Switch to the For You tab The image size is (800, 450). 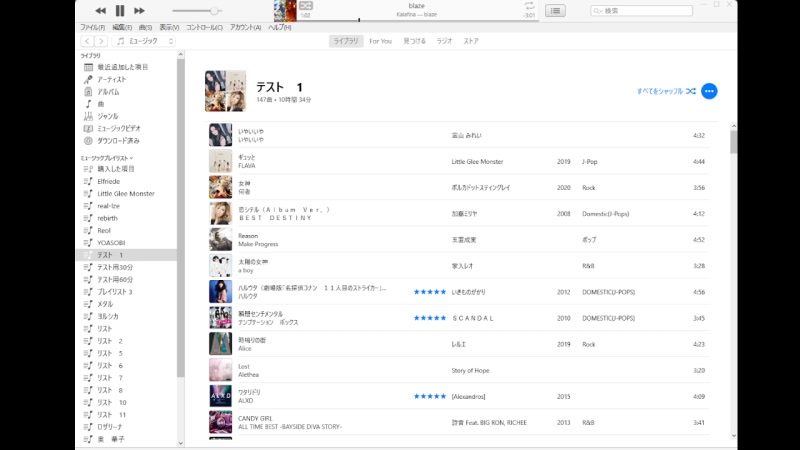380,41
